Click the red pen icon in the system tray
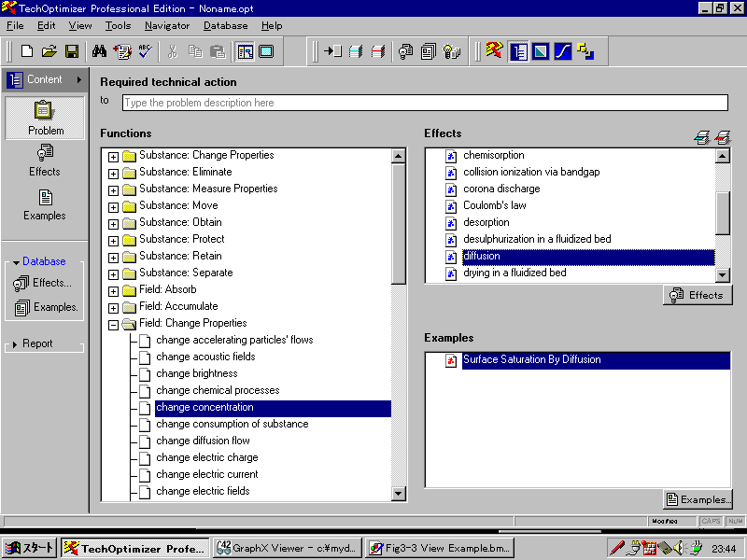 coord(617,548)
